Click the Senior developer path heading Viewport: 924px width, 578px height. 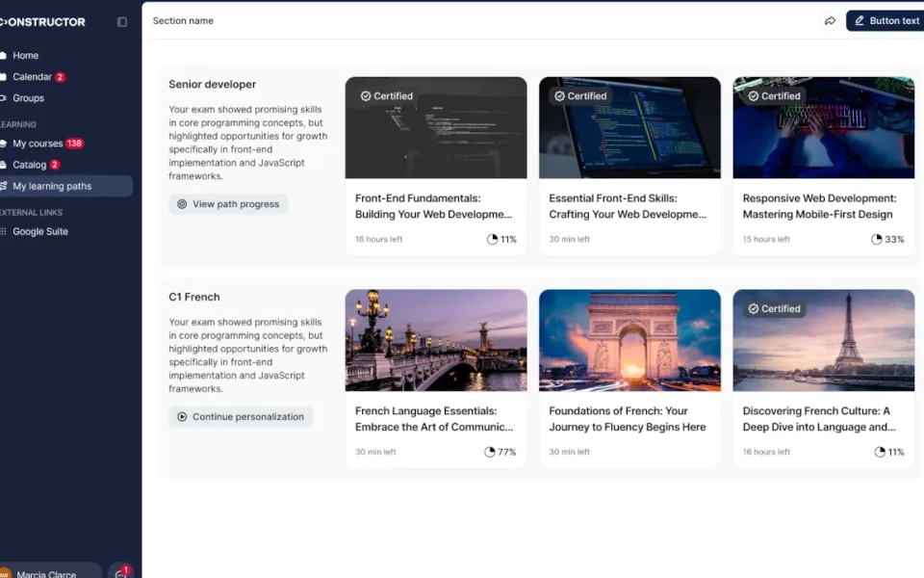coord(212,85)
